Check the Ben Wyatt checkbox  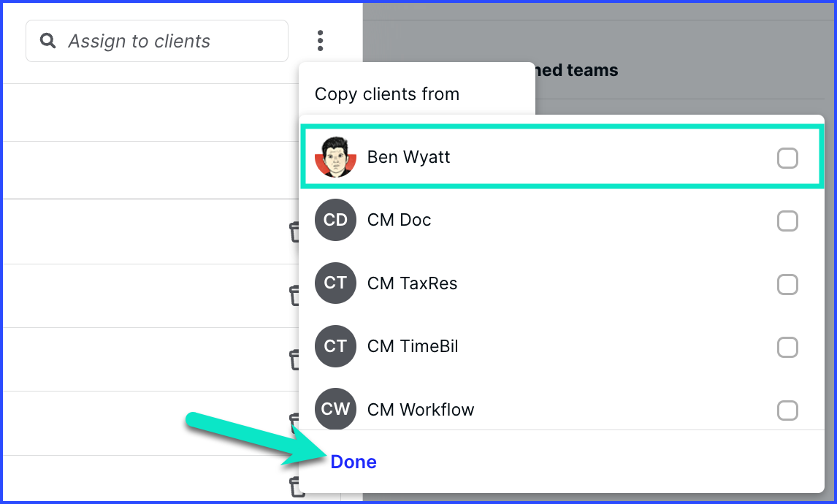(x=787, y=158)
